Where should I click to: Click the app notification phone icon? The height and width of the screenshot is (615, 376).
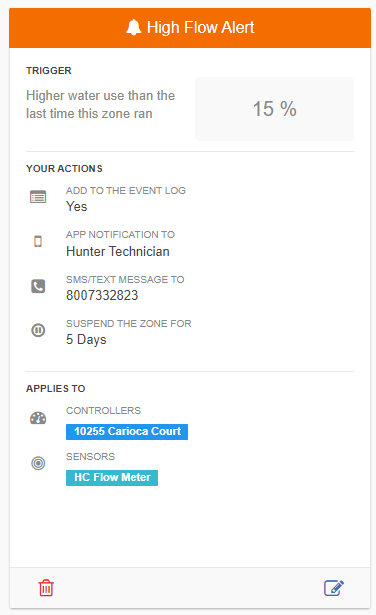click(x=38, y=241)
